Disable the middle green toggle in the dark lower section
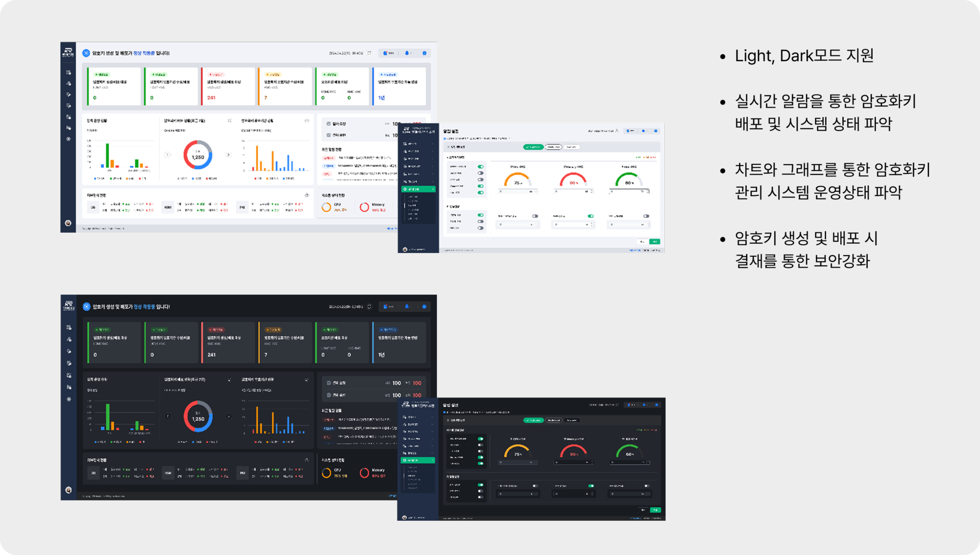 click(591, 486)
